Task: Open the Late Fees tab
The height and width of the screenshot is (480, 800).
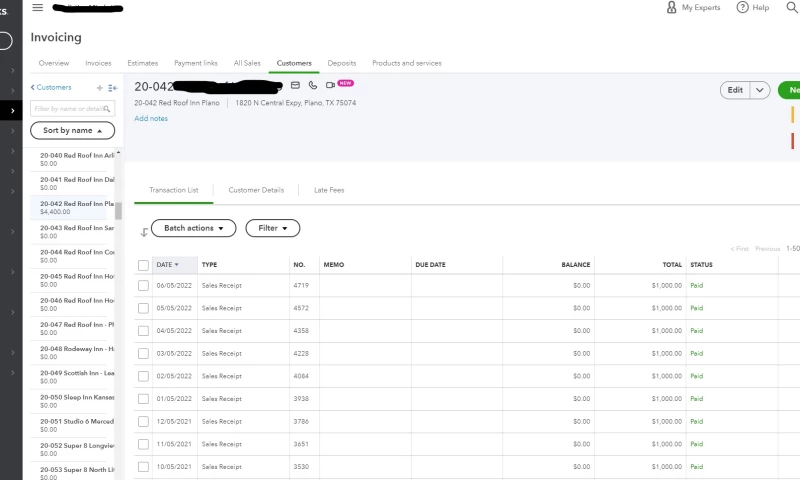Action: pyautogui.click(x=329, y=190)
